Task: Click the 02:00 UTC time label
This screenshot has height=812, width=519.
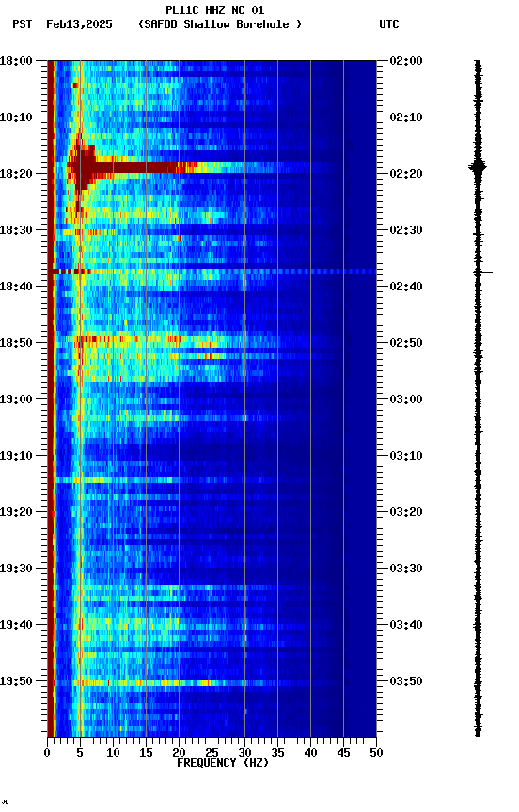Action: click(x=406, y=60)
